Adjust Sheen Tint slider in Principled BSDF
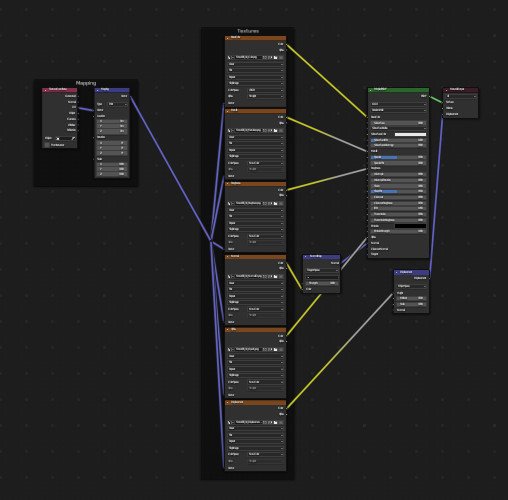 pos(399,191)
